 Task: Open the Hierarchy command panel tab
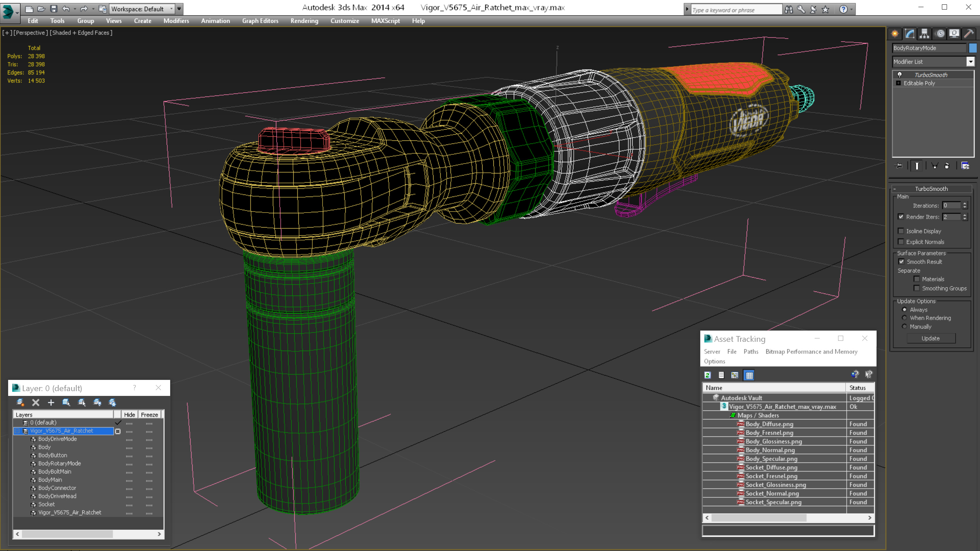925,34
